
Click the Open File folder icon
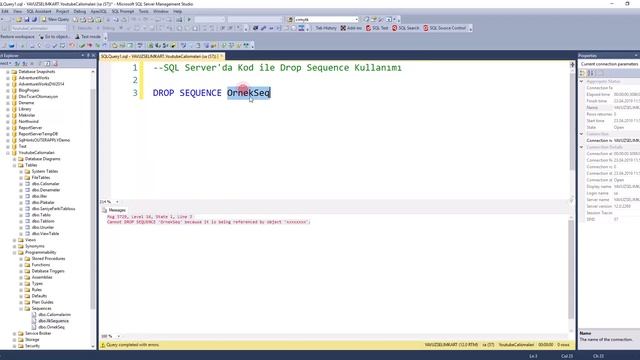click(19, 19)
